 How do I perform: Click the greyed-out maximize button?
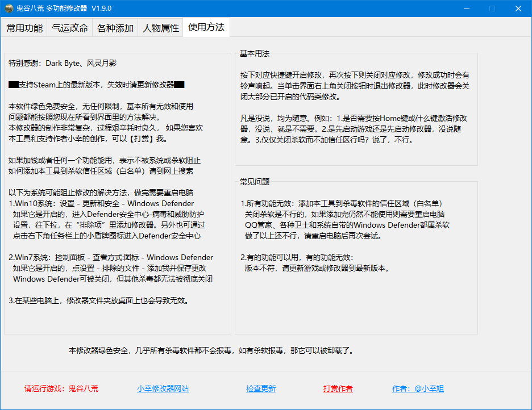coord(492,9)
